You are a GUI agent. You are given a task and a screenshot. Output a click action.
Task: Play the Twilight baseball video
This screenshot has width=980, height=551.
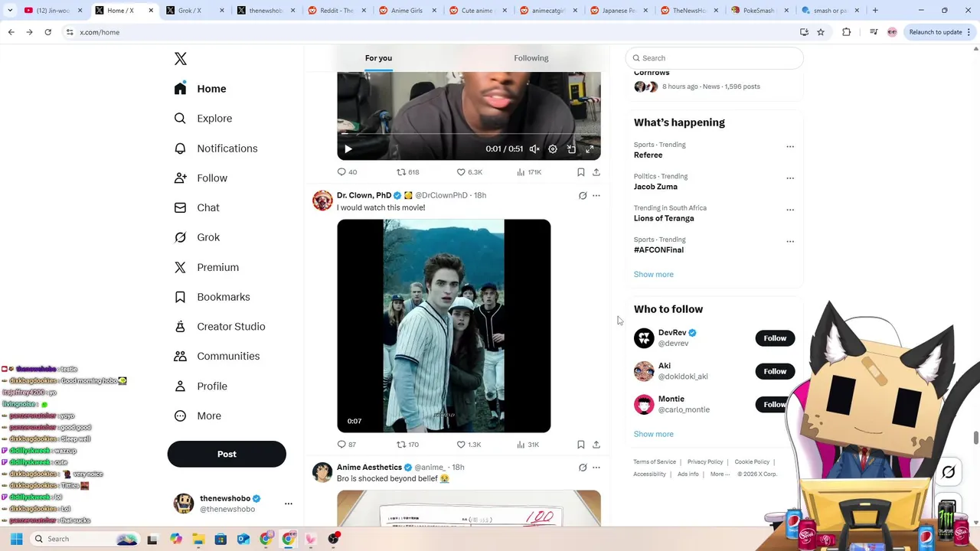[x=443, y=326]
